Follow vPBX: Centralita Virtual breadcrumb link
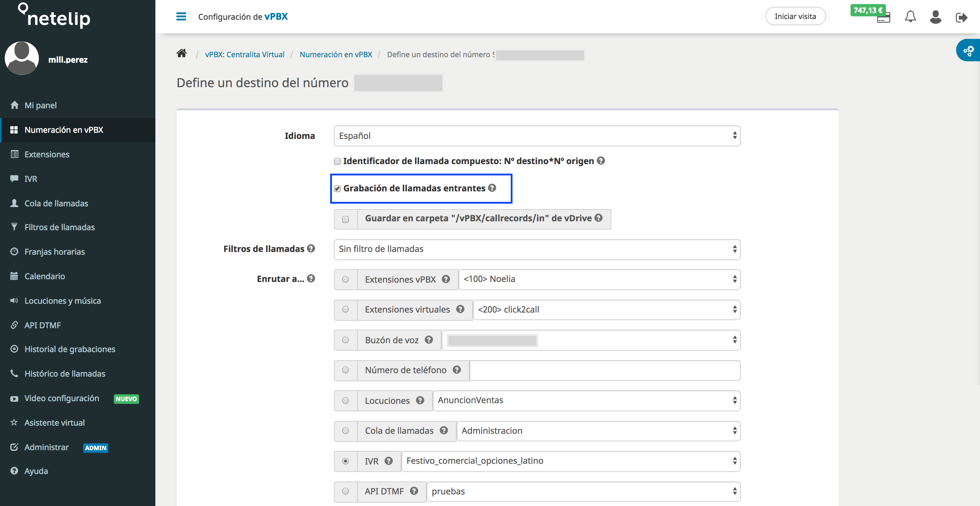 point(245,54)
